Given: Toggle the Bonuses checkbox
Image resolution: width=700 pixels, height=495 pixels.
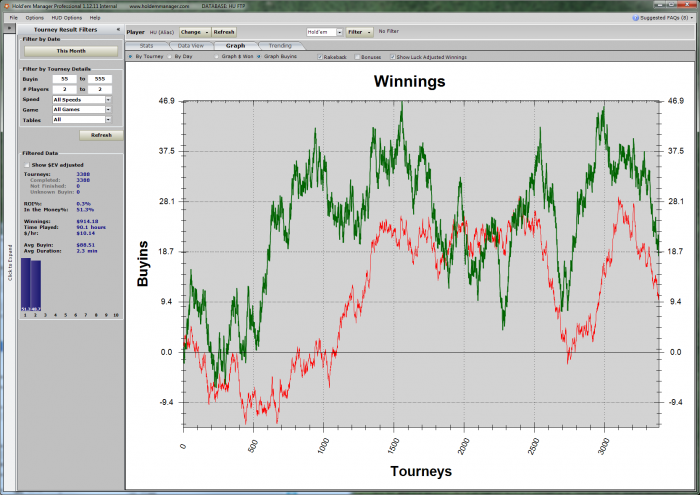Looking at the screenshot, I should tap(357, 57).
